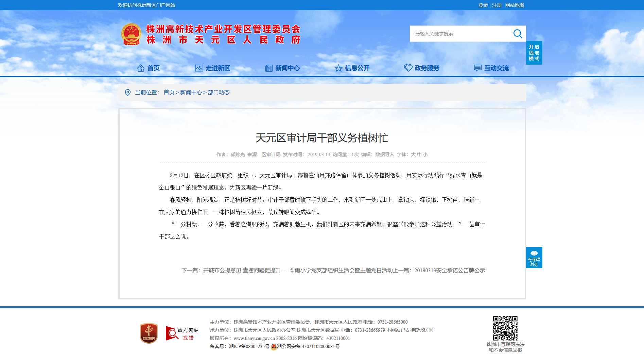644x360 pixels.
Task: Click the 新闻中心 breadcrumb link
Action: [191, 93]
